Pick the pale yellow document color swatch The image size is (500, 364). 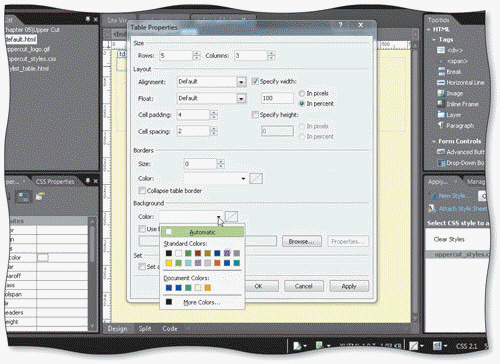click(198, 288)
